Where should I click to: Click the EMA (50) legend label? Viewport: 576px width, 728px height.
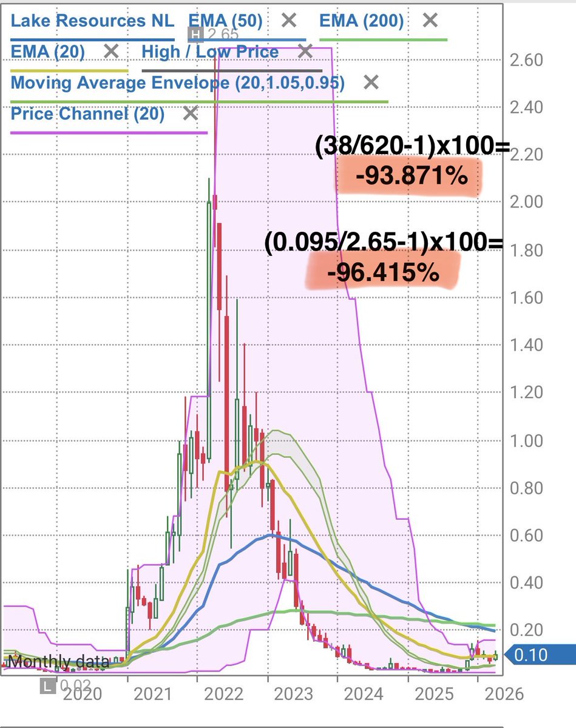225,21
